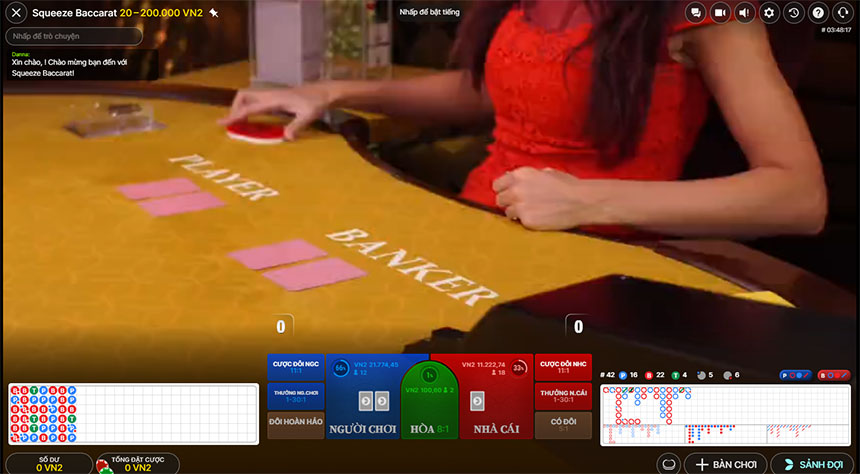This screenshot has width=860, height=474.
Task: Click chip stack icon beside Tổng Đặt Cược
Action: pos(104,466)
